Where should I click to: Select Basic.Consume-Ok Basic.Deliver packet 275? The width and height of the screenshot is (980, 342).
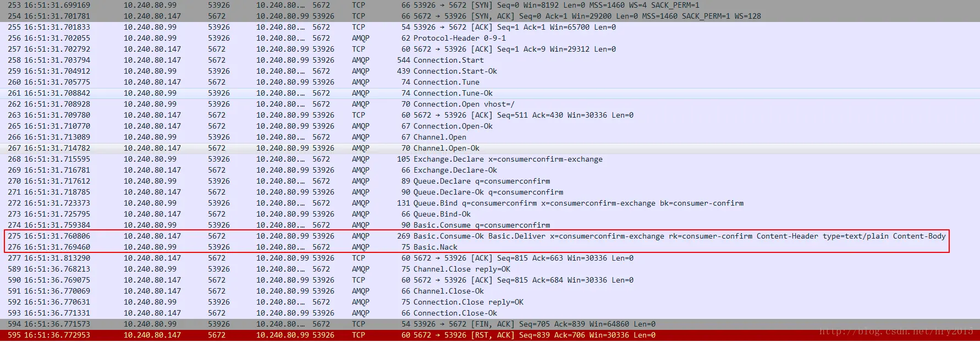490,236
